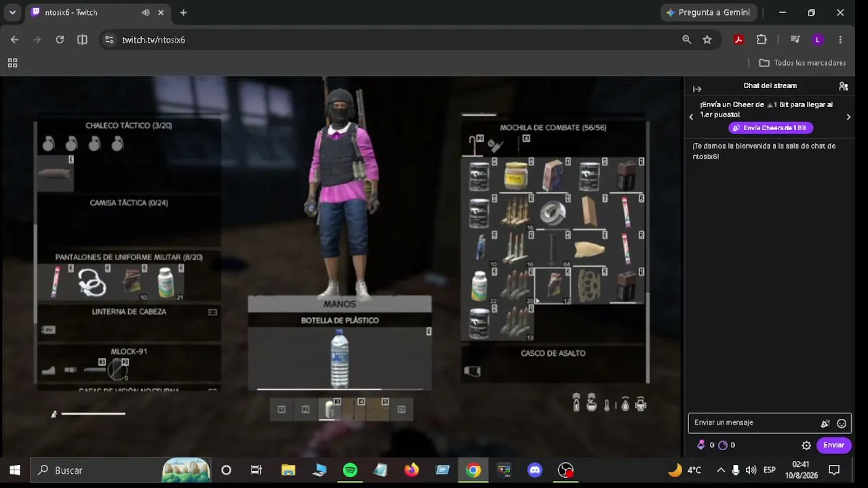Mute the Twitch tab audio
868x488 pixels.
(146, 12)
